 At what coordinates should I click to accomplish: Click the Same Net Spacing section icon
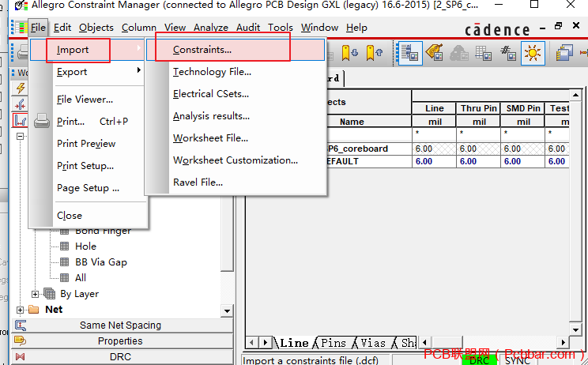(21, 325)
